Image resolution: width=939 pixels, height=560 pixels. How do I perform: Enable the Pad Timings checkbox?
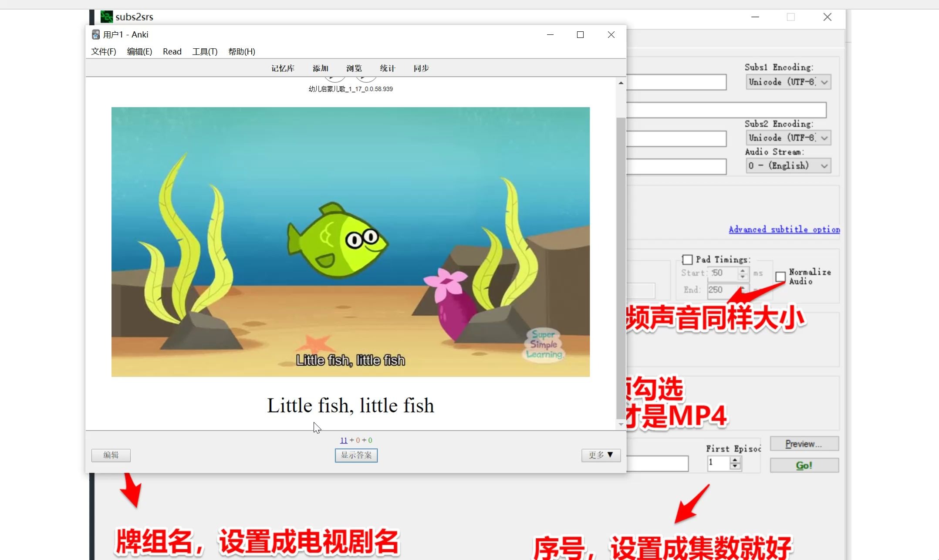point(687,259)
